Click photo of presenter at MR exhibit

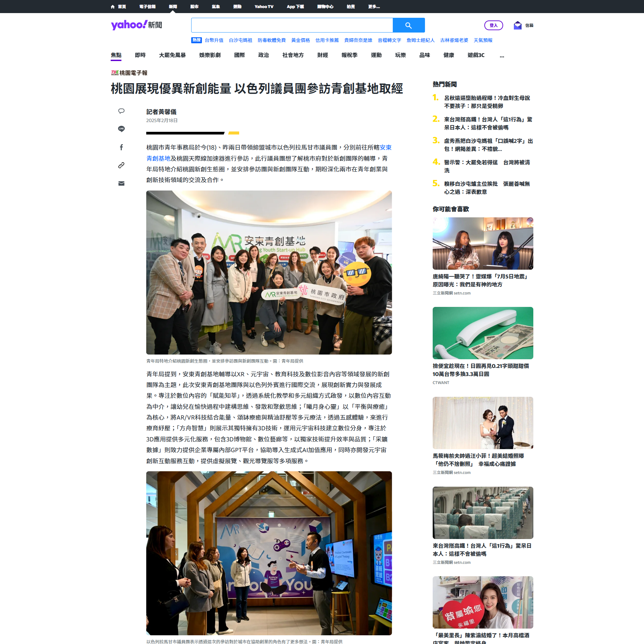coord(269,553)
